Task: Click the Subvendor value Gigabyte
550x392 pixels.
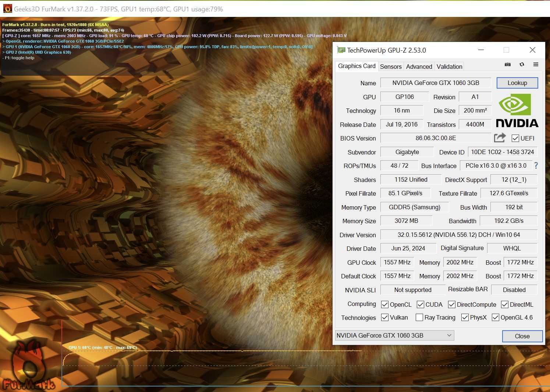Action: click(407, 152)
